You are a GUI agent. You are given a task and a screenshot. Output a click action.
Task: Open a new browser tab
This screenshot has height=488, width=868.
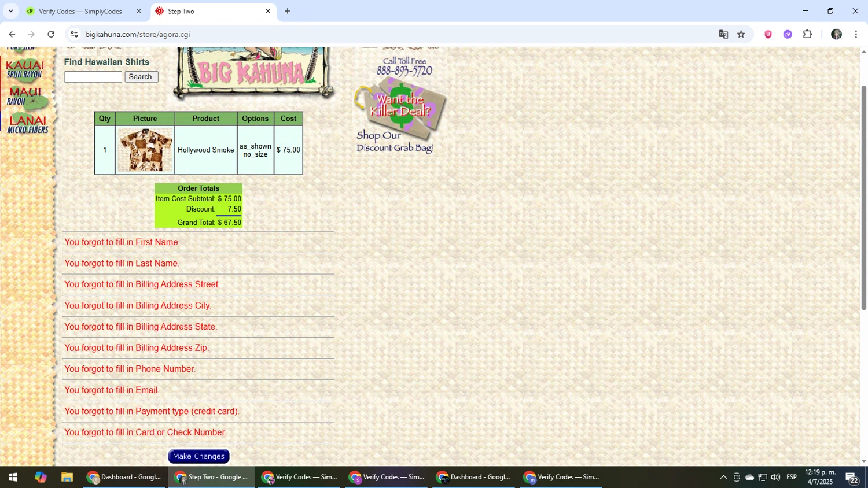288,11
